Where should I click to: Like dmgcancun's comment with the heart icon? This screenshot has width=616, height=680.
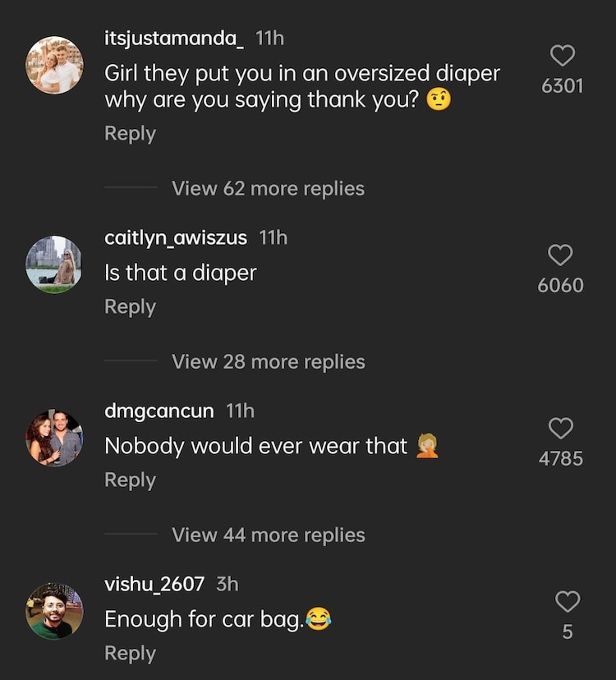[560, 428]
